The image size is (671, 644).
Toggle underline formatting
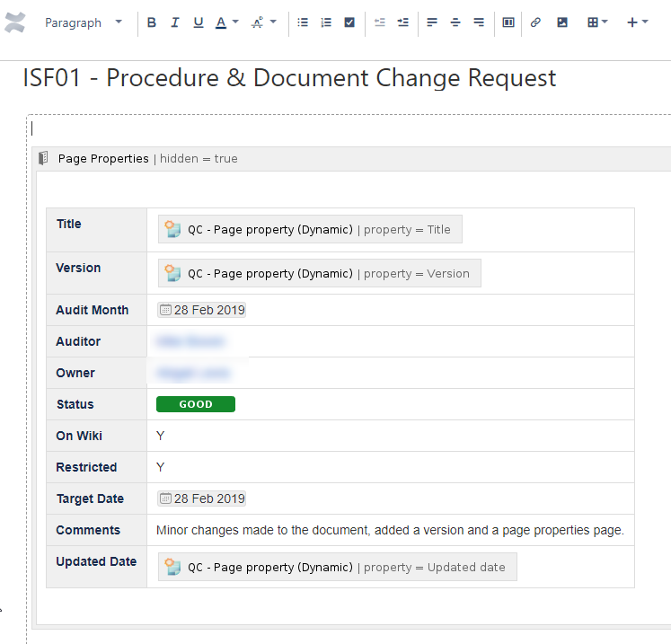199,22
